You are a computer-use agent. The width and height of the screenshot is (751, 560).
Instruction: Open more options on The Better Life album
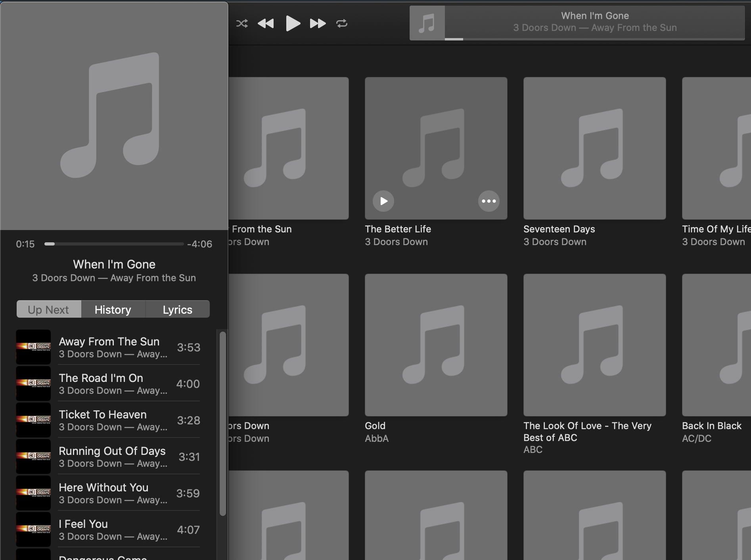[489, 201]
